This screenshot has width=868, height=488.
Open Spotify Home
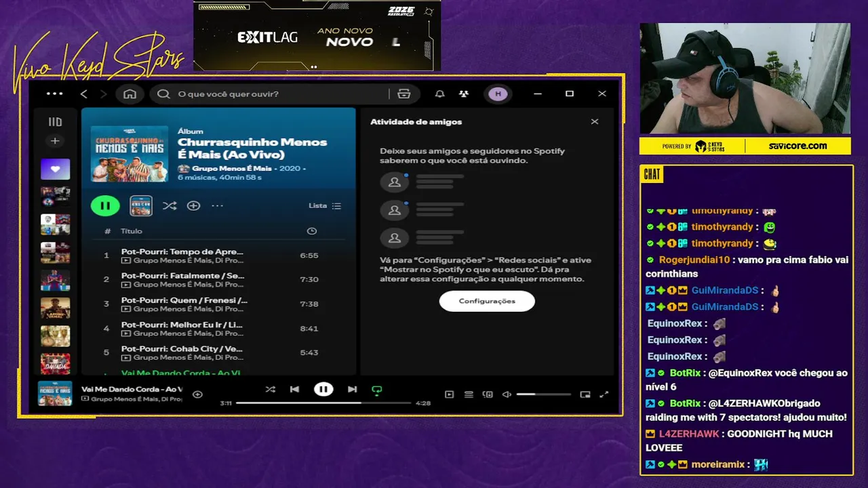tap(130, 94)
